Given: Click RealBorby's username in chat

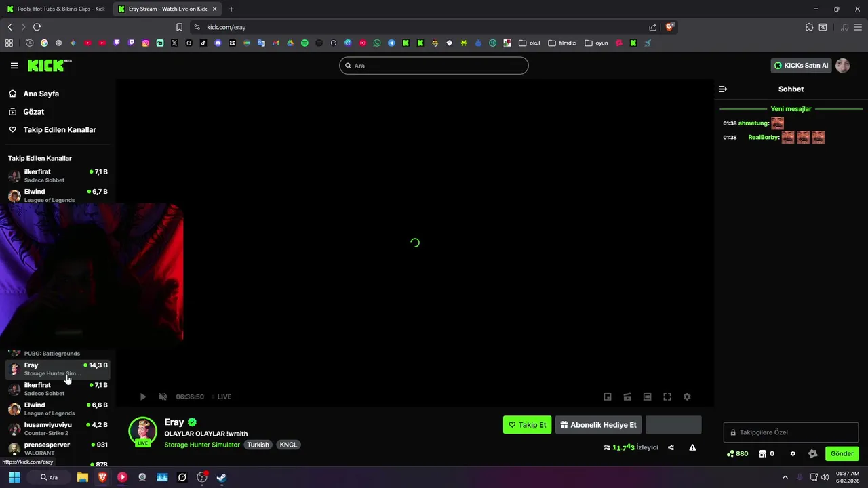Looking at the screenshot, I should click(764, 137).
